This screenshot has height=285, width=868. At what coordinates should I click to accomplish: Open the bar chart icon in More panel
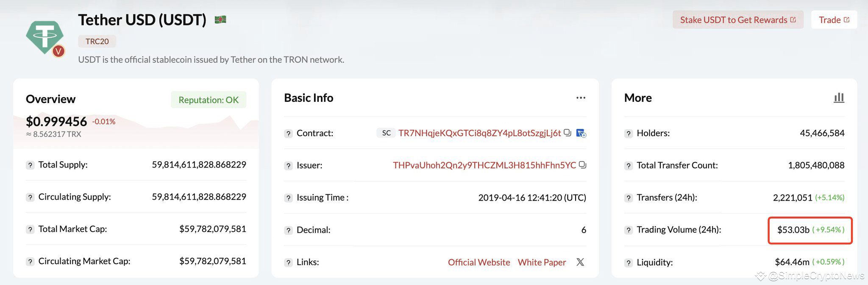click(x=839, y=98)
